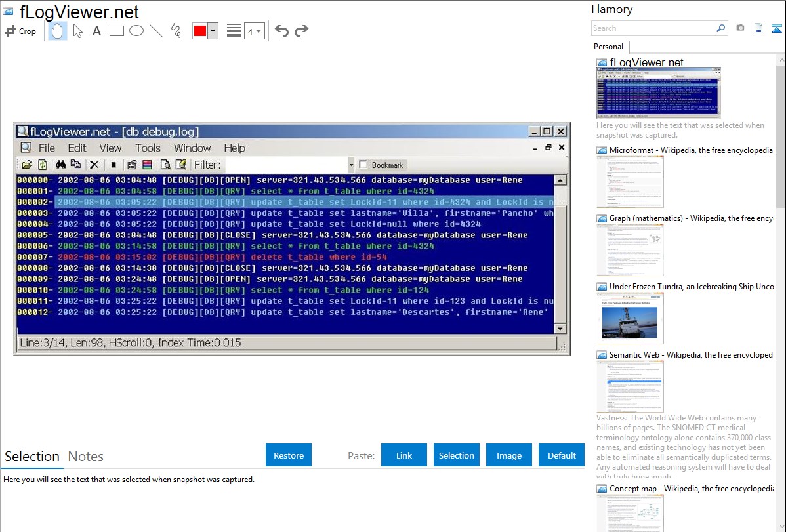This screenshot has height=532, width=786.
Task: Click the X delete icon in fLogViewer toolbar
Action: pyautogui.click(x=94, y=165)
